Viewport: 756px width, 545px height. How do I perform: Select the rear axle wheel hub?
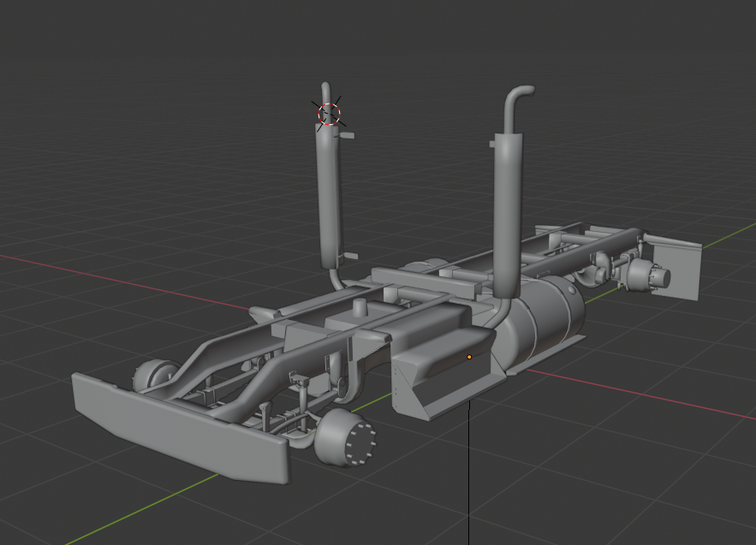[648, 275]
